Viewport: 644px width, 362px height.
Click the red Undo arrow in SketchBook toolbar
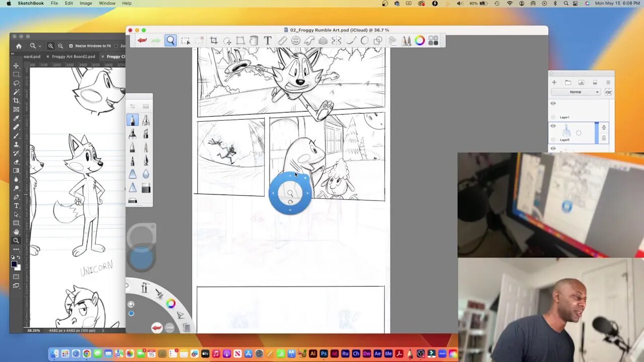(x=142, y=41)
